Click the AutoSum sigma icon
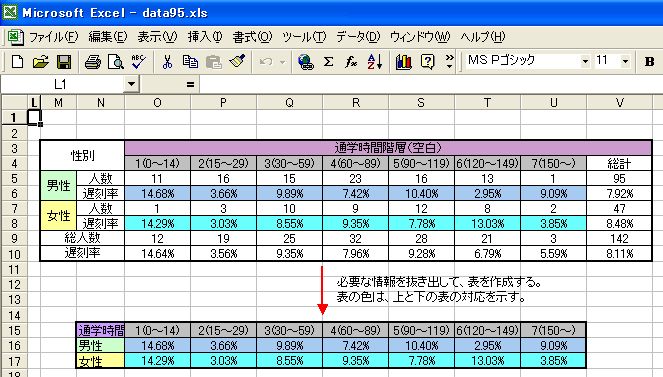 click(328, 62)
